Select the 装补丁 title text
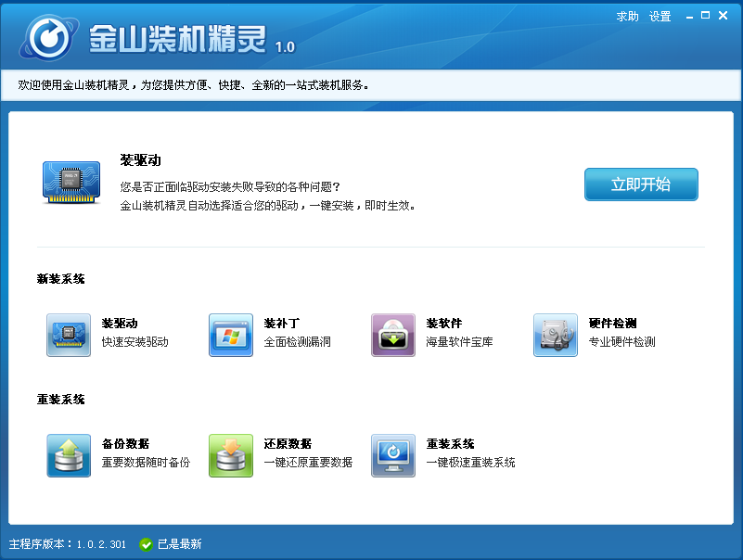 [x=281, y=324]
